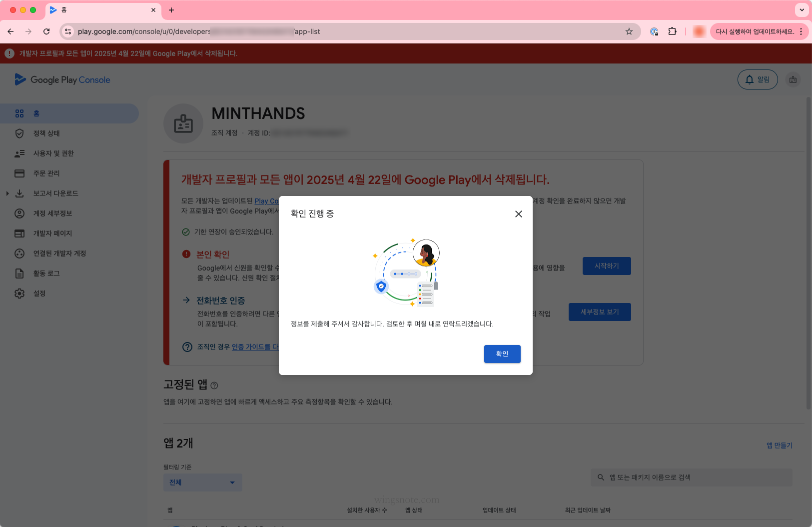The height and width of the screenshot is (527, 812).
Task: Click the browser profile avatar
Action: 699,31
